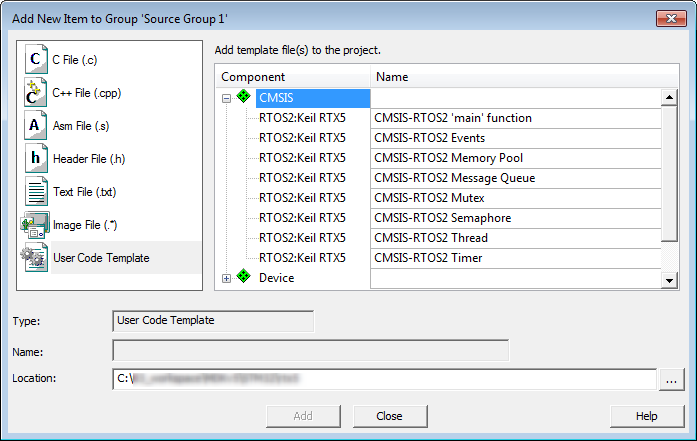Browse for location with the ellipsis button
The width and height of the screenshot is (697, 441).
670,379
